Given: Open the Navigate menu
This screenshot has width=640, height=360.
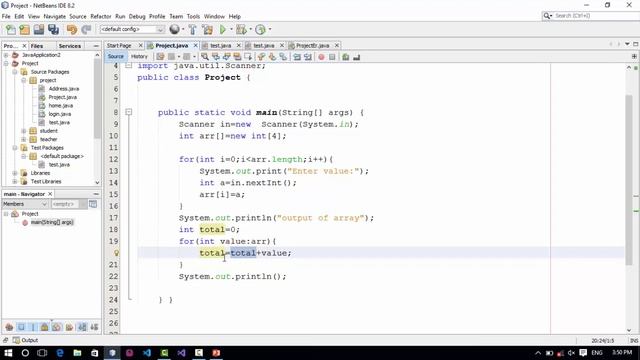Looking at the screenshot, I should (x=55, y=16).
